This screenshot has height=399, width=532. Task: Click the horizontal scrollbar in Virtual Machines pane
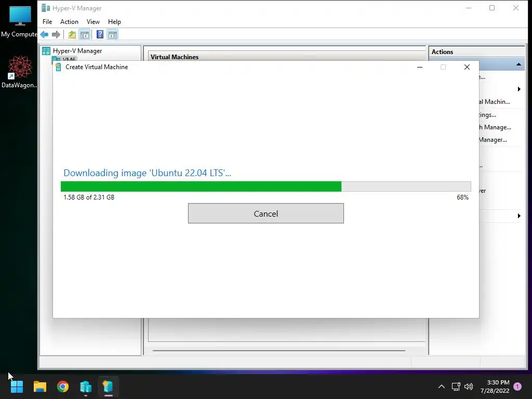click(x=279, y=351)
